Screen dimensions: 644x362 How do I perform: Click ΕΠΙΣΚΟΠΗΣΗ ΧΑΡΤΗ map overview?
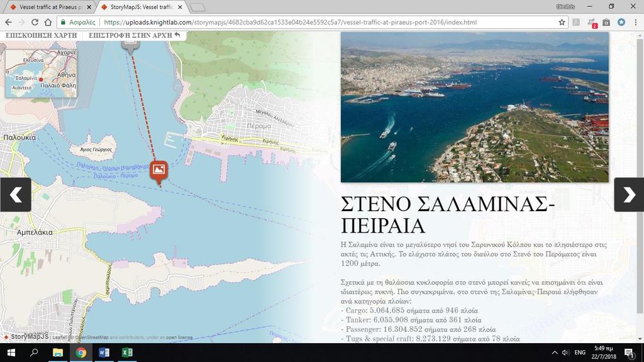pyautogui.click(x=41, y=35)
